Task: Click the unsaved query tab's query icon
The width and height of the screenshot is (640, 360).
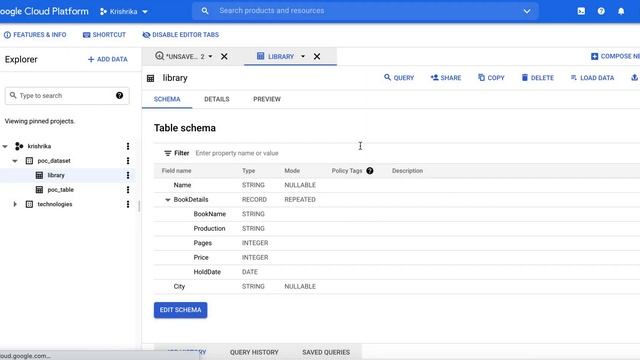Action: (160, 56)
